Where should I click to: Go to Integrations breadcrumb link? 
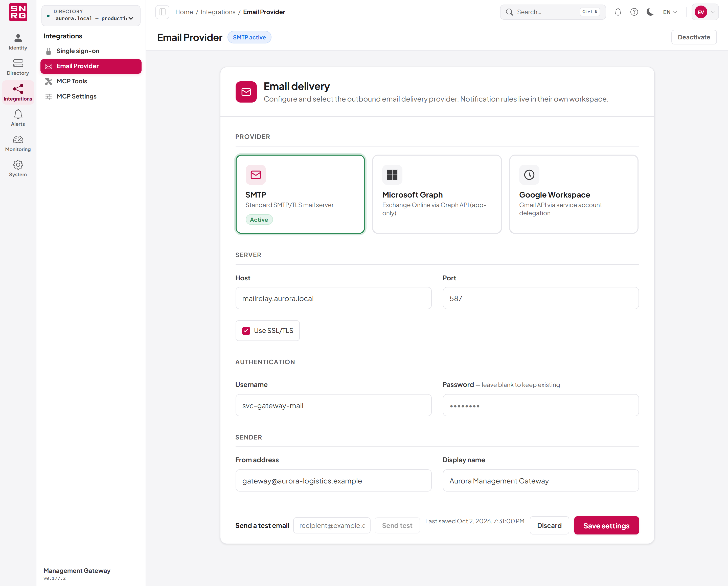tap(218, 12)
